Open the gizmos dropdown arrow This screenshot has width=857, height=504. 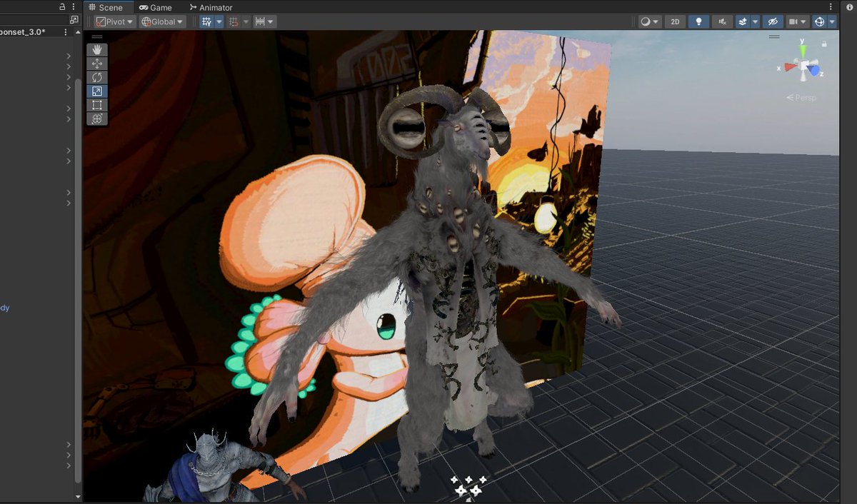pyautogui.click(x=831, y=21)
